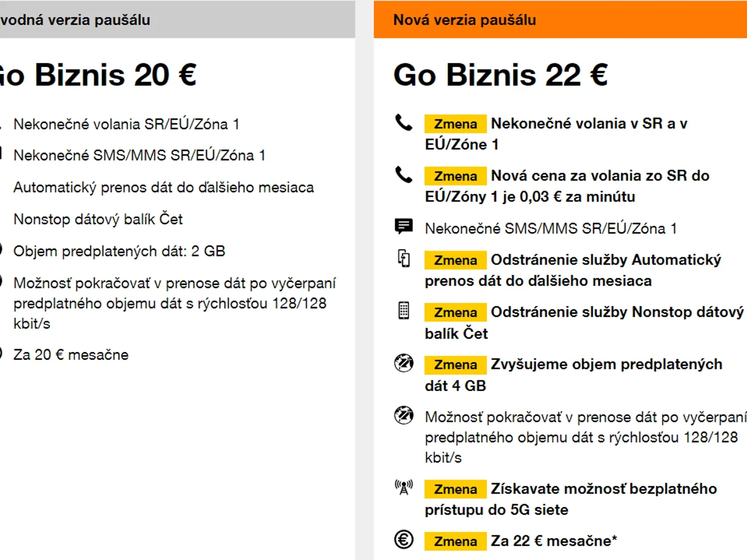Viewport: 747px width, 560px height.
Task: Click the phone icon beside Nekonečné volania
Action: pyautogui.click(x=404, y=123)
